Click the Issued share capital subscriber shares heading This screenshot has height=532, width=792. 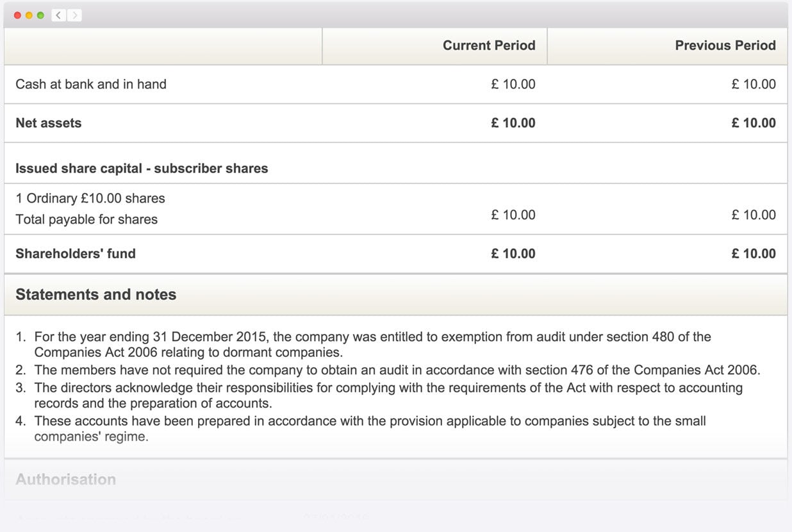(x=141, y=168)
